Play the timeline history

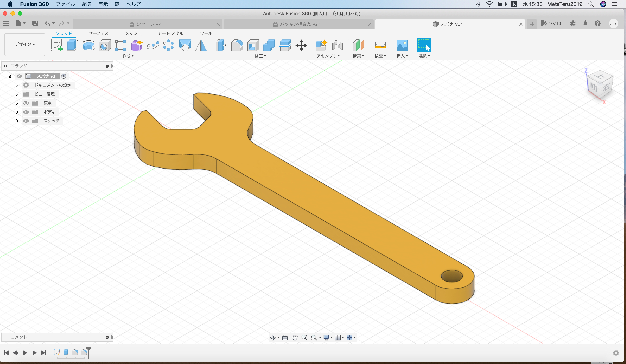point(25,353)
